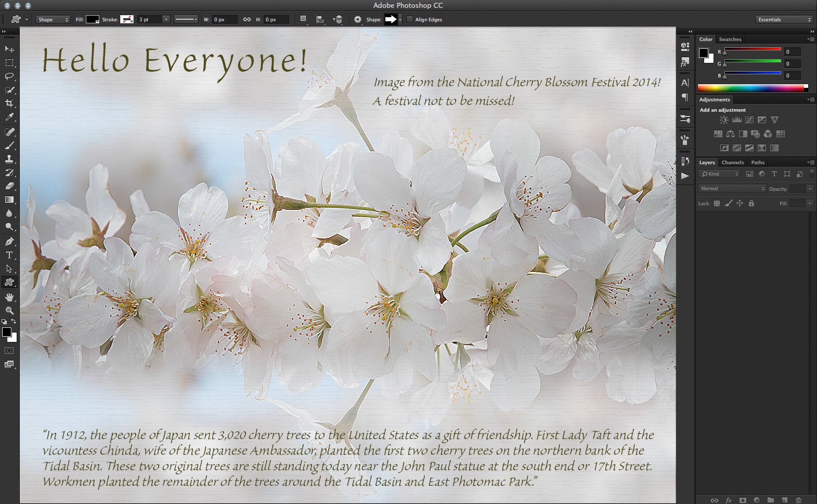Screen dimensions: 817x504
Task: Open the Essentials workspace dropdown
Action: click(x=784, y=20)
